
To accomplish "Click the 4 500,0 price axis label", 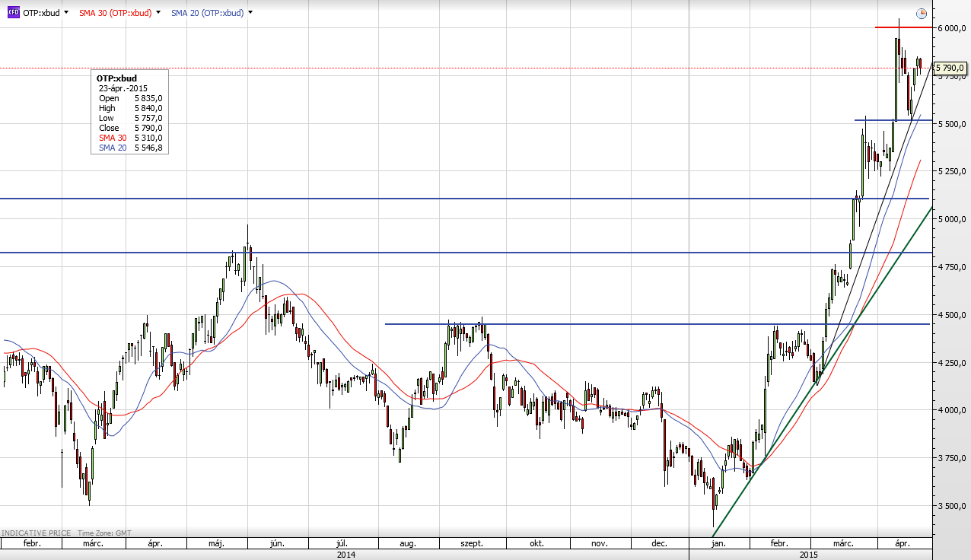I will [x=951, y=315].
